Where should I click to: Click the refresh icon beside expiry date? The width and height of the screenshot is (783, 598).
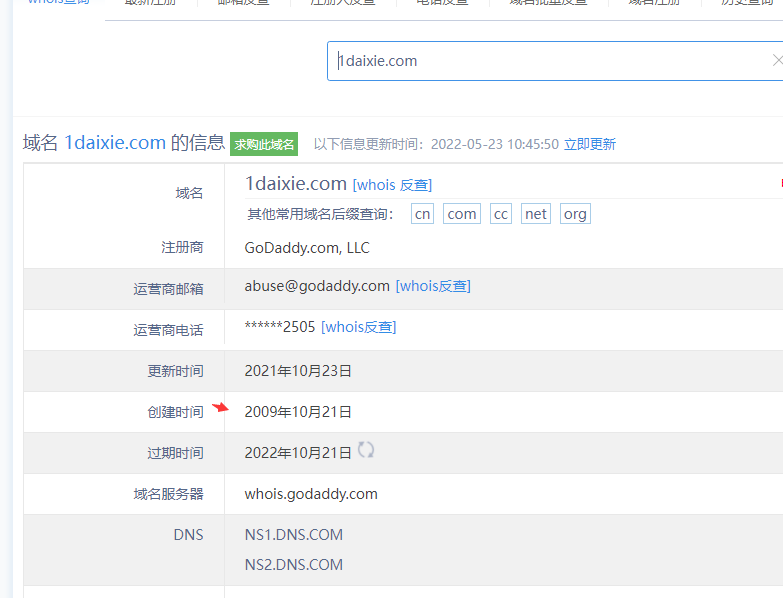click(366, 450)
